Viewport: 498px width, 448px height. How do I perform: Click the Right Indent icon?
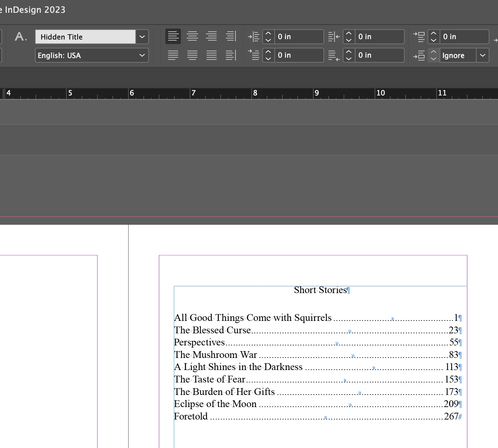[334, 37]
